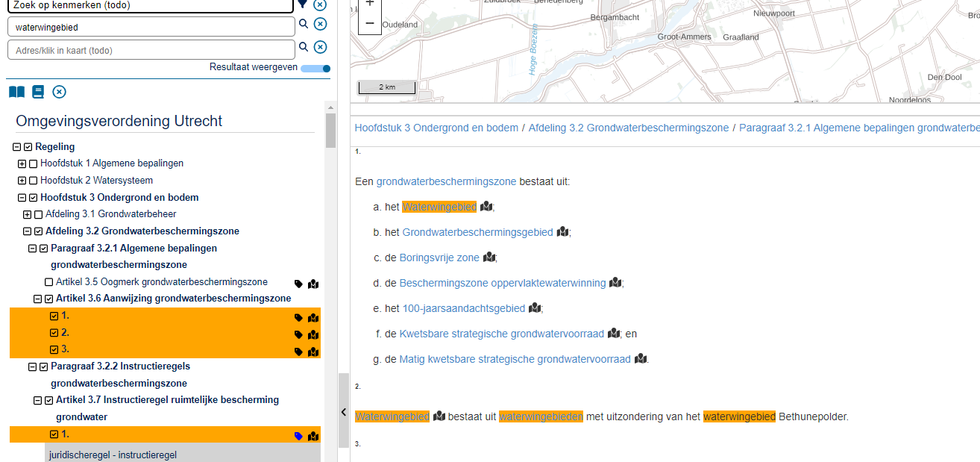Uncheck the Regeling checkbox
This screenshot has width=980, height=462.
point(28,147)
